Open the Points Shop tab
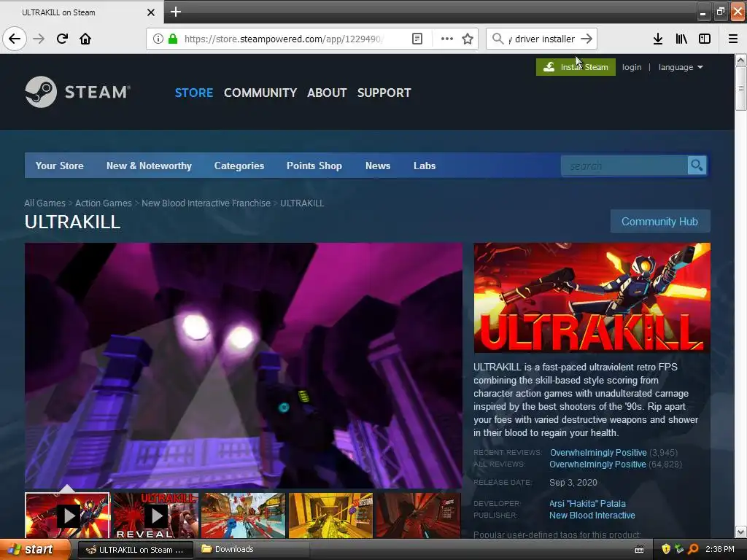Viewport: 747px width, 560px height. click(314, 166)
